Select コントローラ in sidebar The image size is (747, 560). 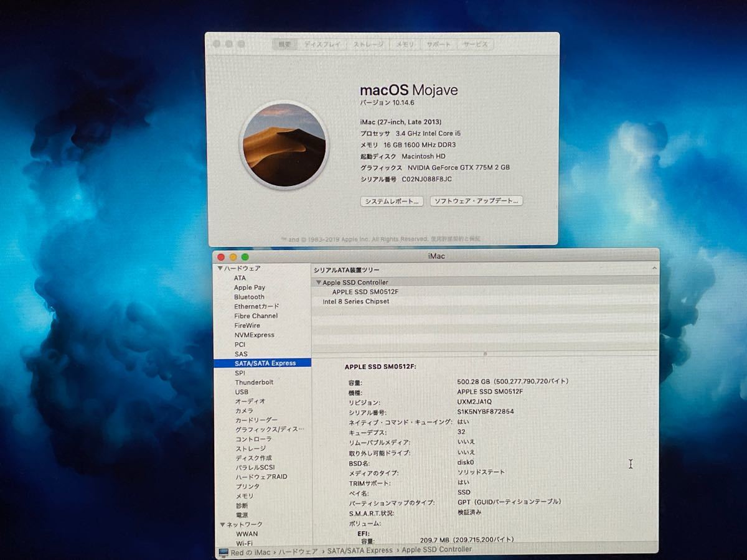point(253,439)
